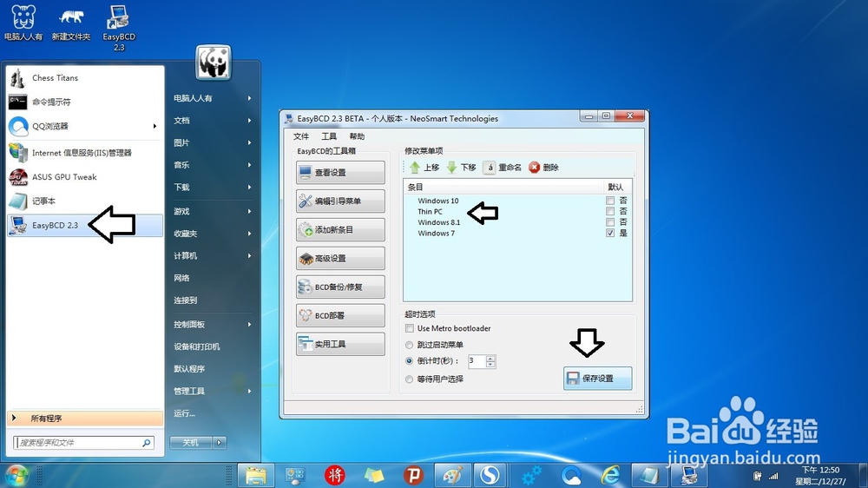Open 记事本 from Start menu
This screenshot has height=488, width=868.
coord(85,201)
